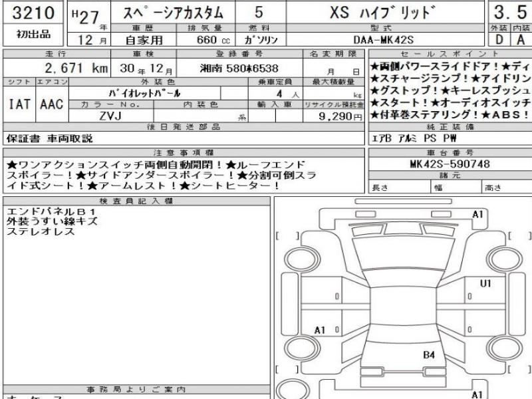Click the chassis number MK42S-590748
The height and width of the screenshot is (399, 532).
click(x=449, y=164)
